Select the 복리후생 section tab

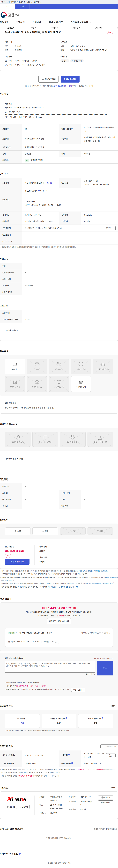pyautogui.click(x=77, y=28)
